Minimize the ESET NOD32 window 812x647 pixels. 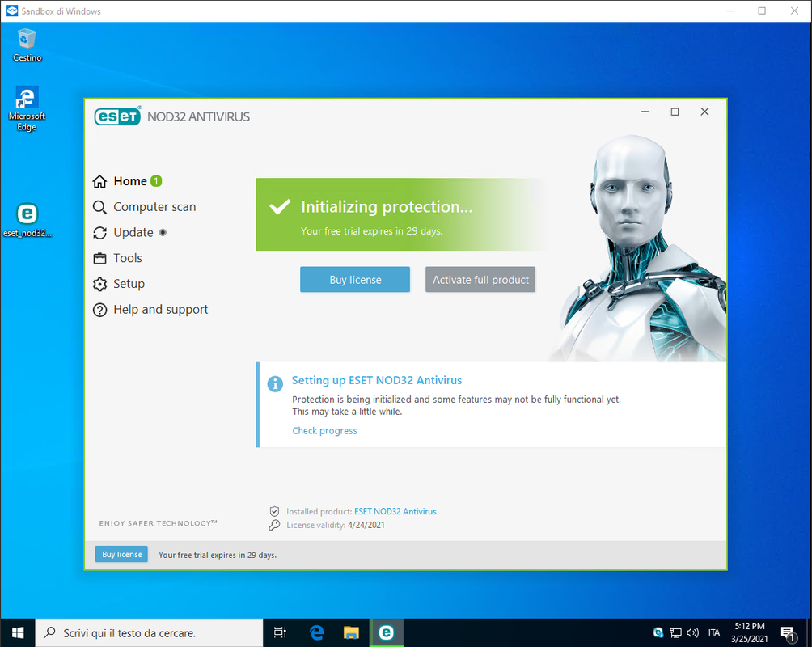pyautogui.click(x=645, y=112)
